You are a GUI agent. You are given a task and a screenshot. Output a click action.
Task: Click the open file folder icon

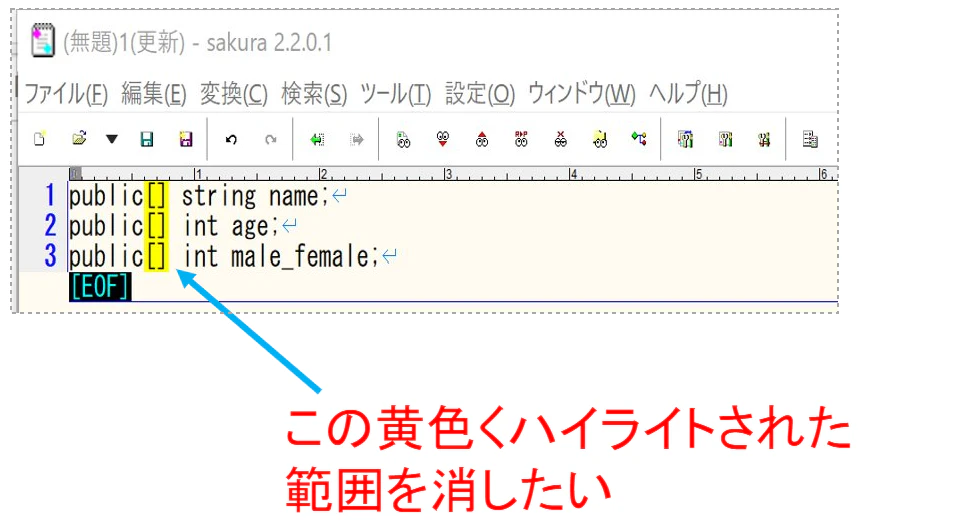pos(79,139)
